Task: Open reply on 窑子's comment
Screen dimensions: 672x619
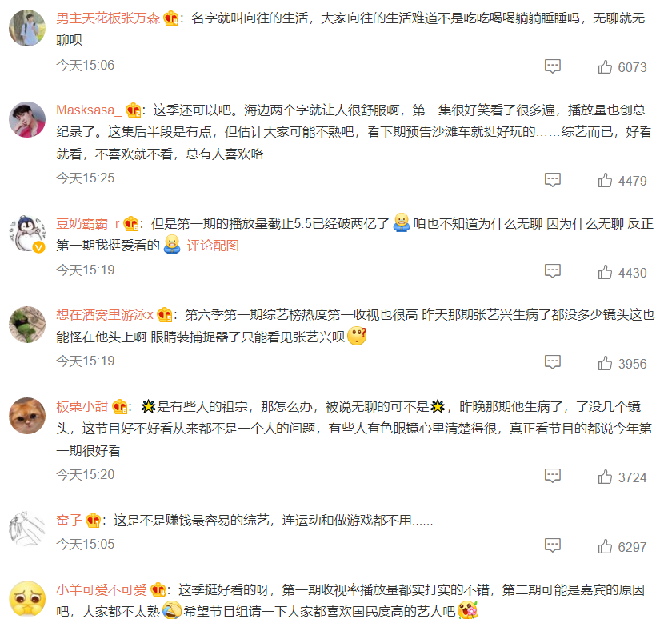Action: (x=553, y=545)
